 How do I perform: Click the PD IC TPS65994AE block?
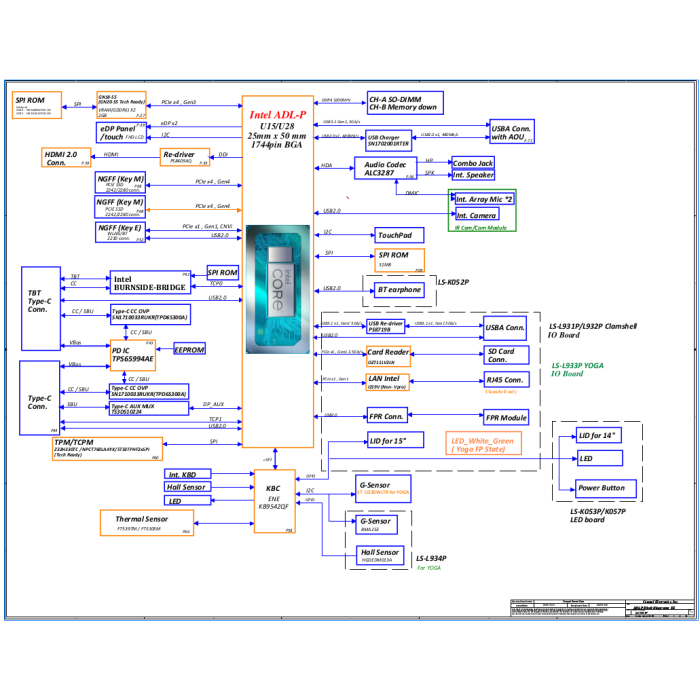(x=133, y=355)
